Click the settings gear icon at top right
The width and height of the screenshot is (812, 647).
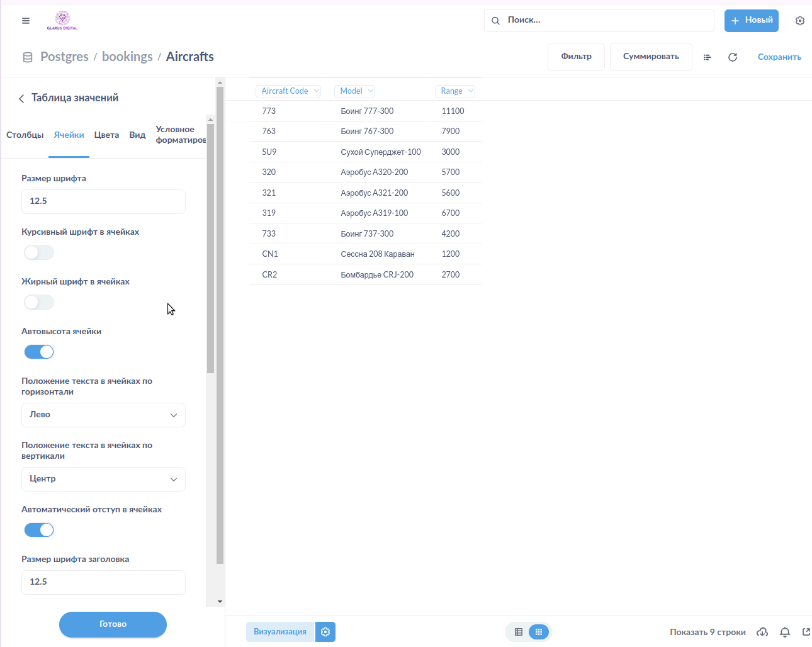[x=799, y=21]
